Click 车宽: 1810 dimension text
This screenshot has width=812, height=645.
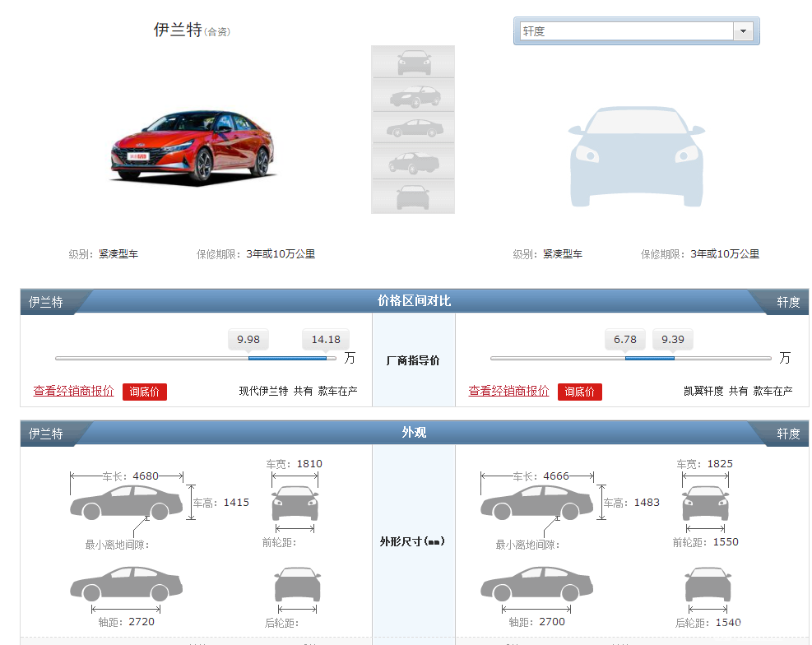point(295,464)
